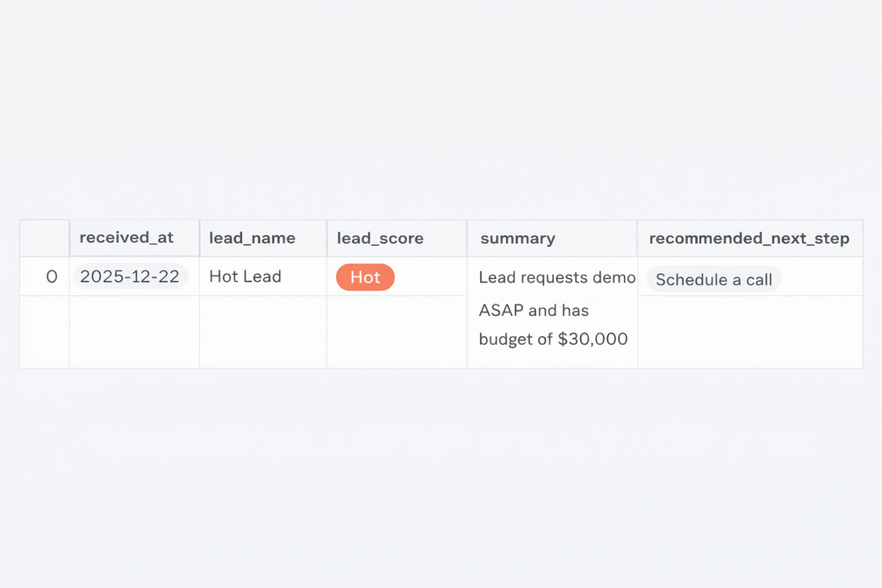Viewport: 882px width, 588px height.
Task: Select row index 0
Action: 51,276
